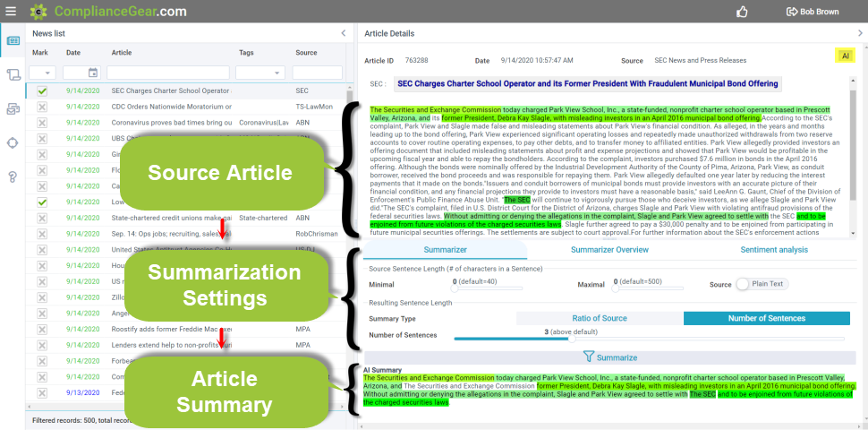Image resolution: width=868 pixels, height=430 pixels.
Task: Switch to the Summarizer tab
Action: tap(445, 250)
